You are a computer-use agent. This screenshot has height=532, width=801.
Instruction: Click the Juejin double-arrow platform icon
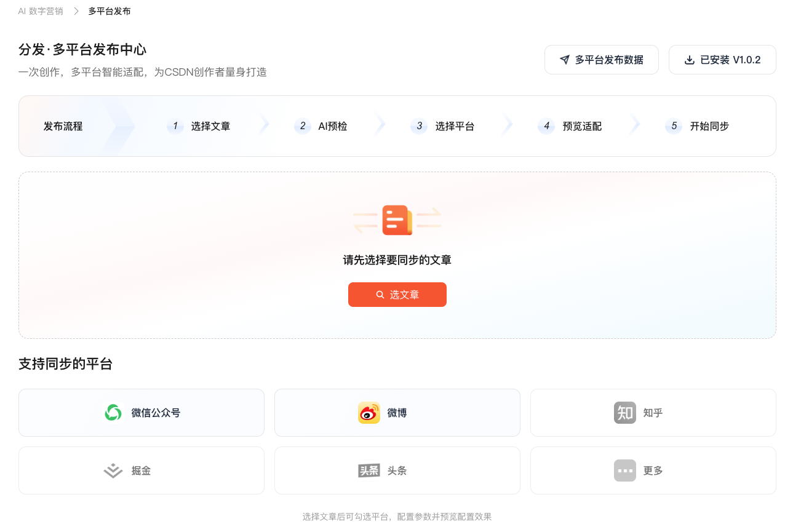point(113,470)
